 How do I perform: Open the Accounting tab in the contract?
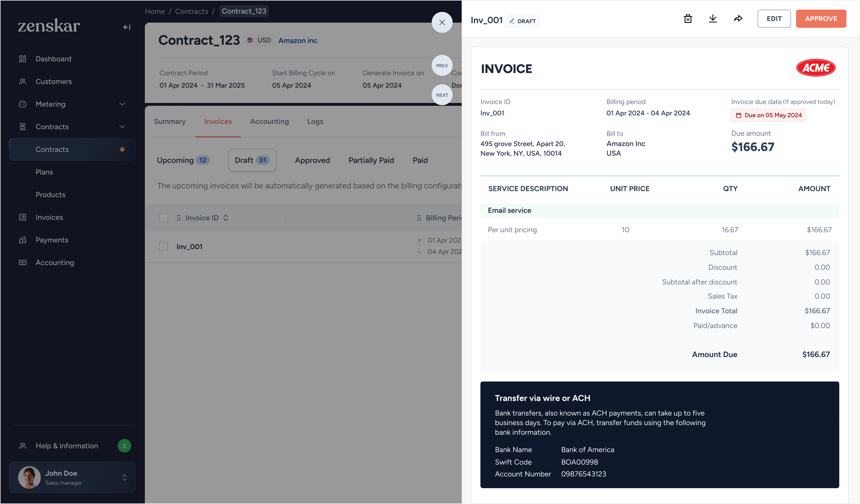tap(269, 122)
